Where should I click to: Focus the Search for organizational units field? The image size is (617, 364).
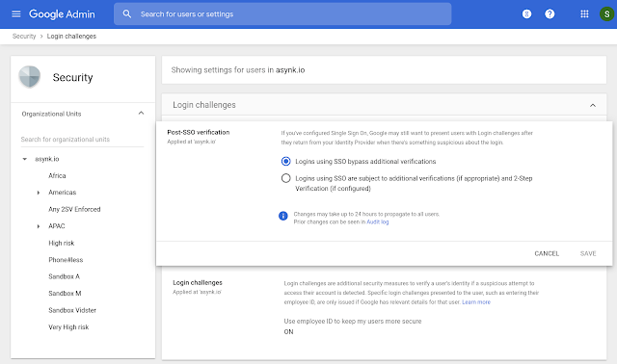[x=82, y=140]
